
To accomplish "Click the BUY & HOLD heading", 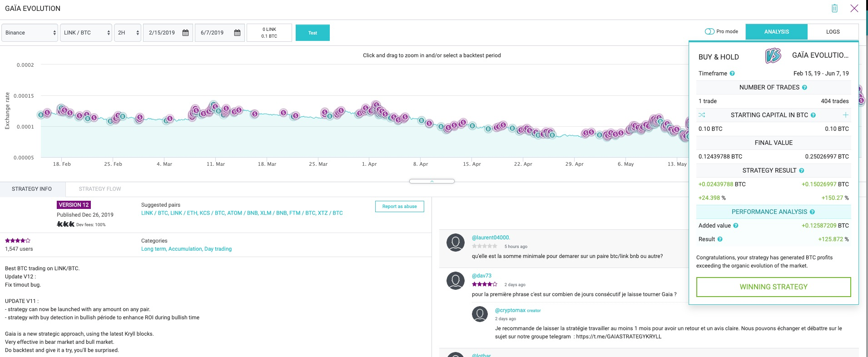I will coord(719,57).
